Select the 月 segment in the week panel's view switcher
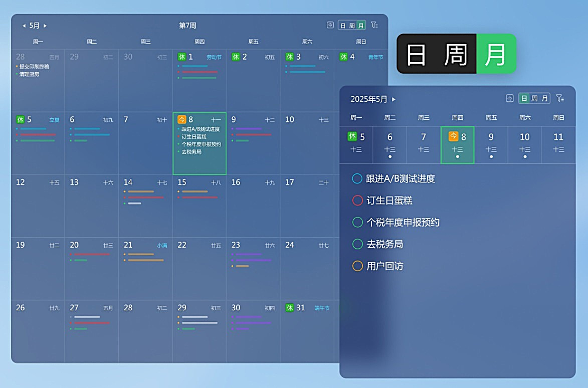 544,98
